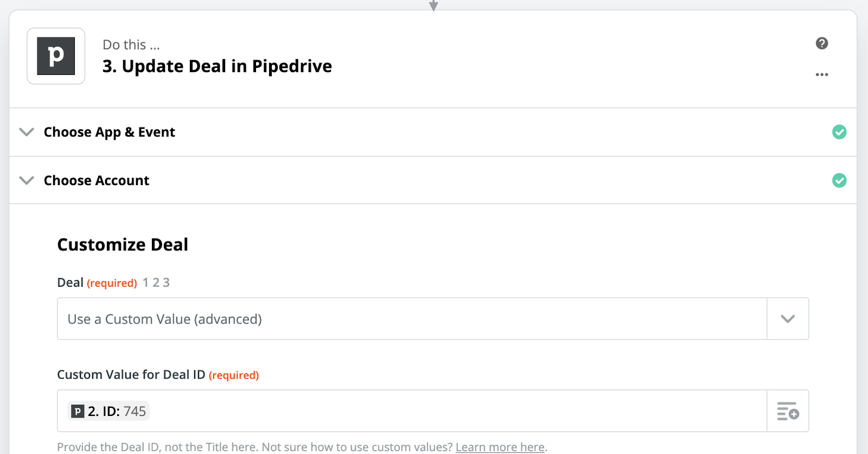Expand the Choose App & Event section
The image size is (868, 454).
pyautogui.click(x=27, y=132)
